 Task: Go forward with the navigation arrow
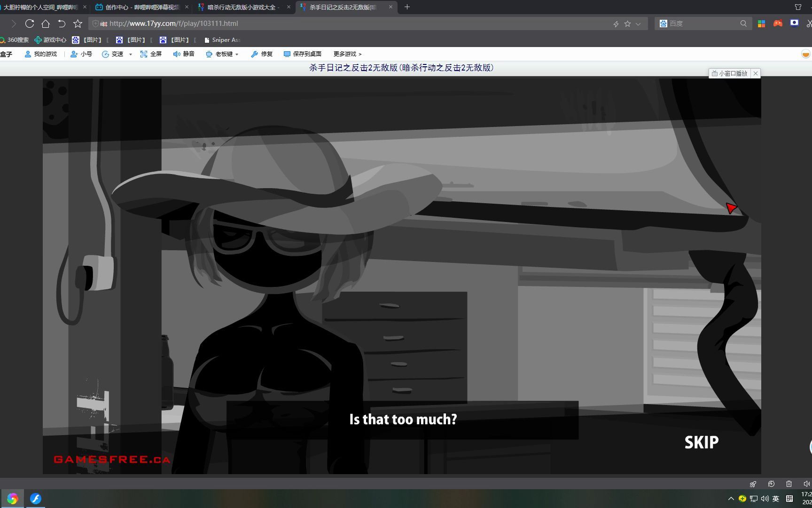tap(14, 24)
